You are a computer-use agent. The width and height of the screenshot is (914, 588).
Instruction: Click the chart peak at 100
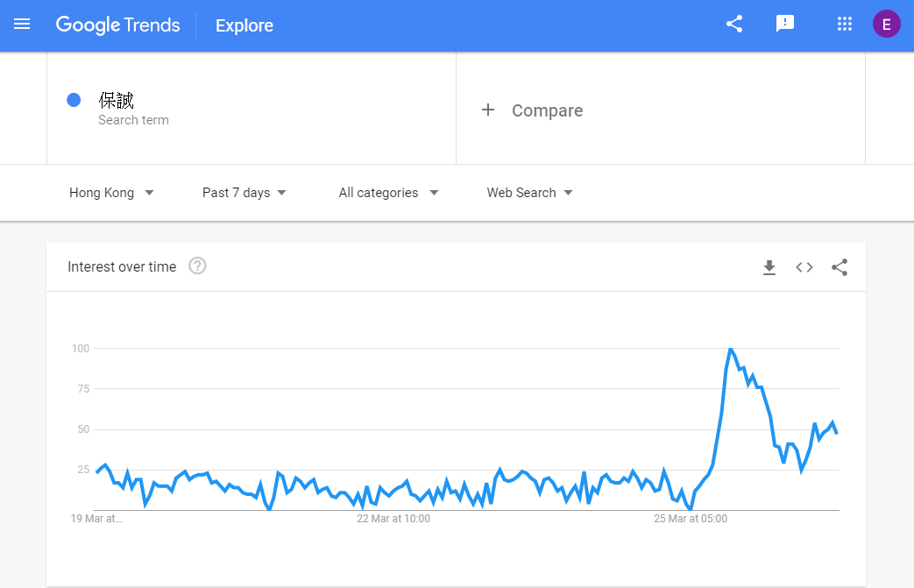point(730,349)
